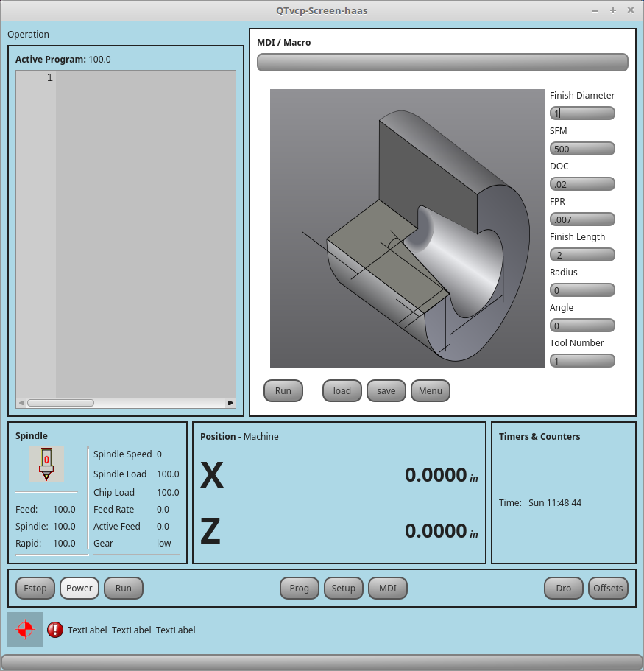Click the macro load button

tap(342, 390)
